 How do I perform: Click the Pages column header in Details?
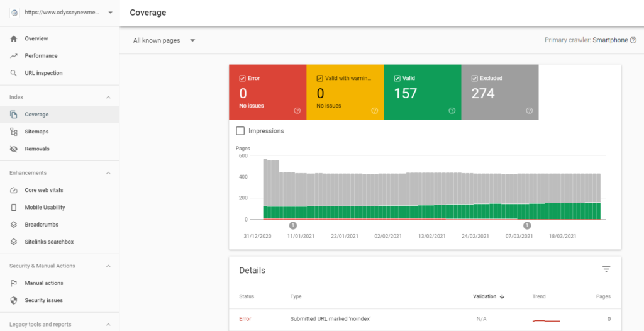pyautogui.click(x=603, y=296)
